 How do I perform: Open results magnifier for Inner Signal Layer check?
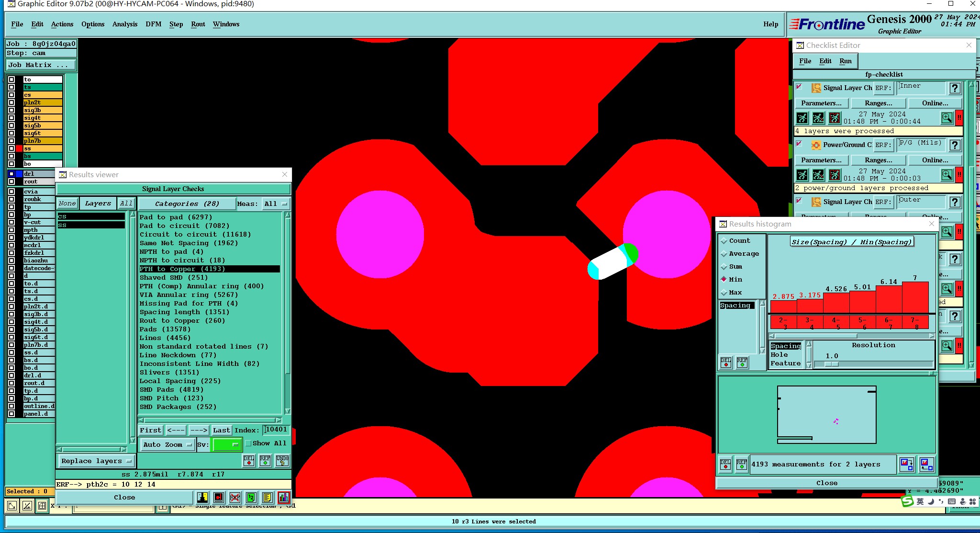pyautogui.click(x=947, y=118)
